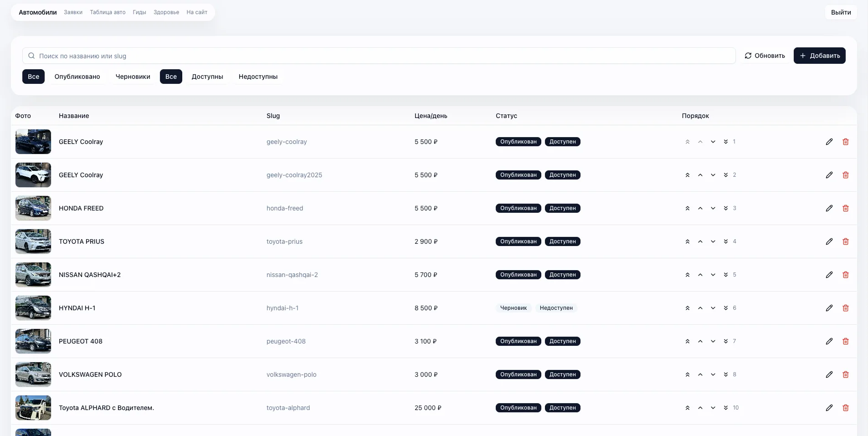Click the Цена/день column header
868x436 pixels.
(431, 116)
